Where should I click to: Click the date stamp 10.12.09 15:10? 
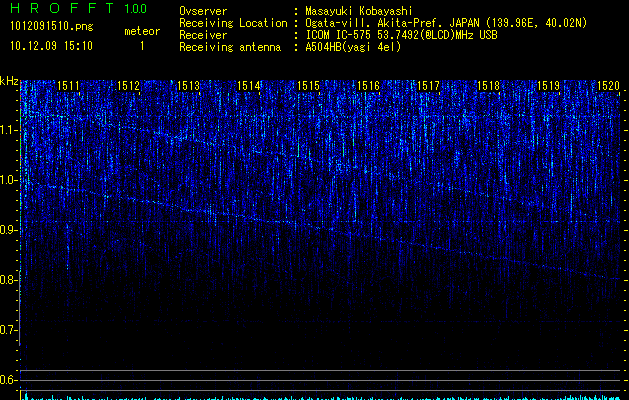51,46
